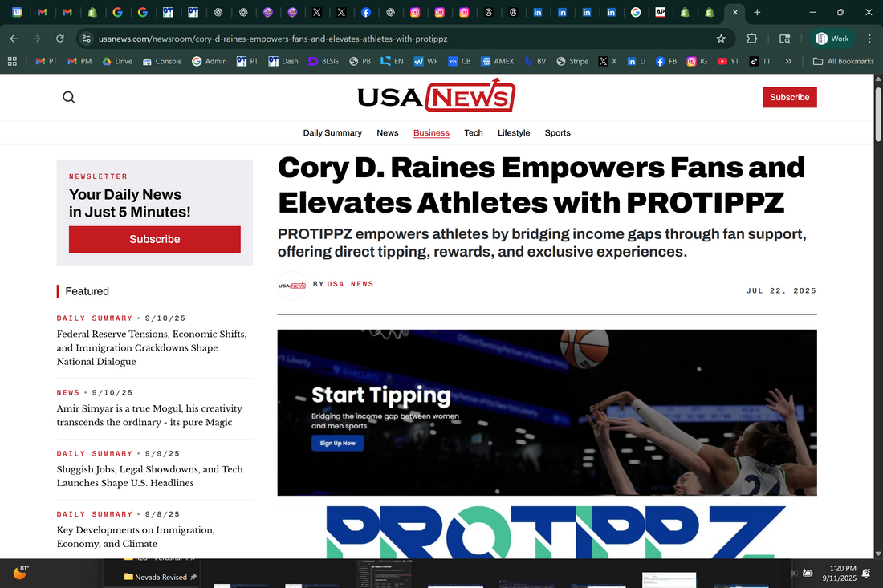Expand the hidden bookmarks overflow chevron
The height and width of the screenshot is (588, 883).
(x=788, y=61)
